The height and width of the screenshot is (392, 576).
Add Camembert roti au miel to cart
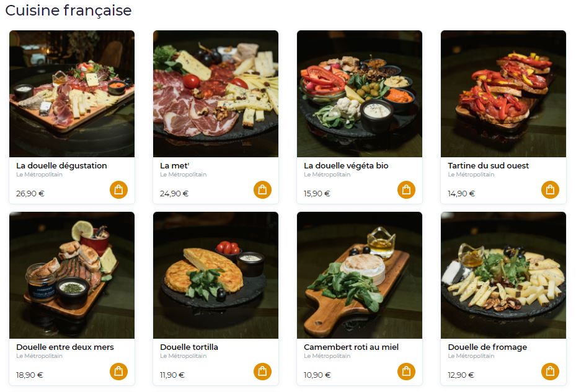406,372
